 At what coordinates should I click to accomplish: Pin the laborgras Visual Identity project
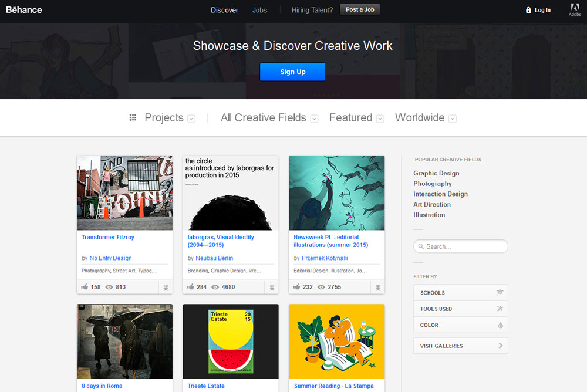click(272, 288)
